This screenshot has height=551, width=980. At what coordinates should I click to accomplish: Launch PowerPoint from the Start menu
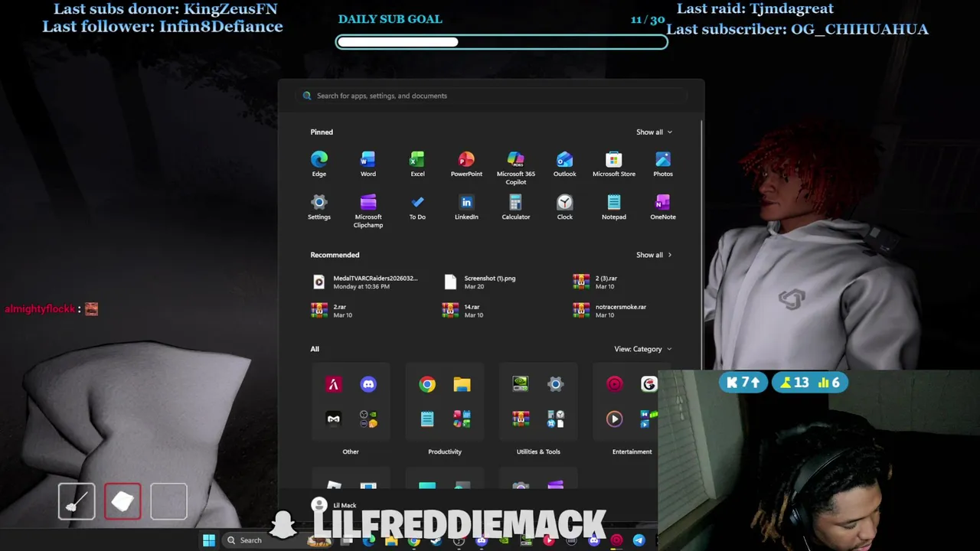(466, 164)
